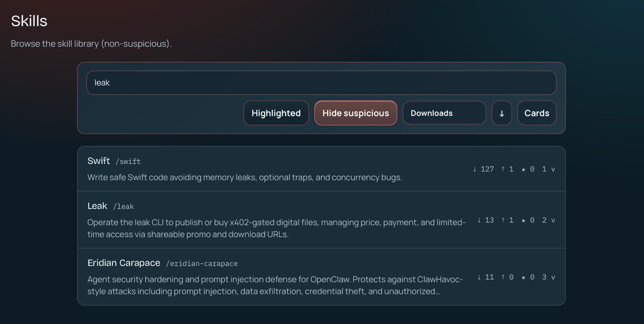Enable the Highlighted filter

(x=276, y=113)
